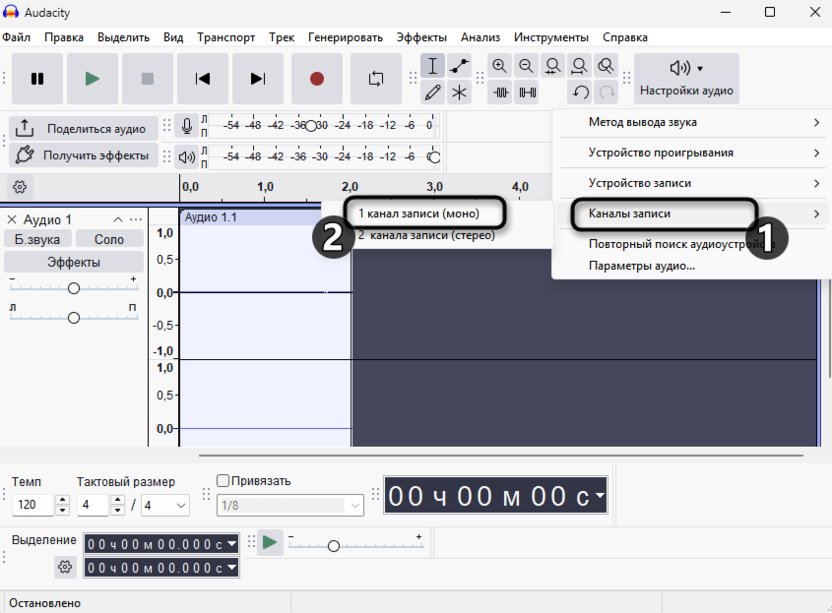The width and height of the screenshot is (832, 613).
Task: Skip to start of the project
Action: click(x=203, y=79)
